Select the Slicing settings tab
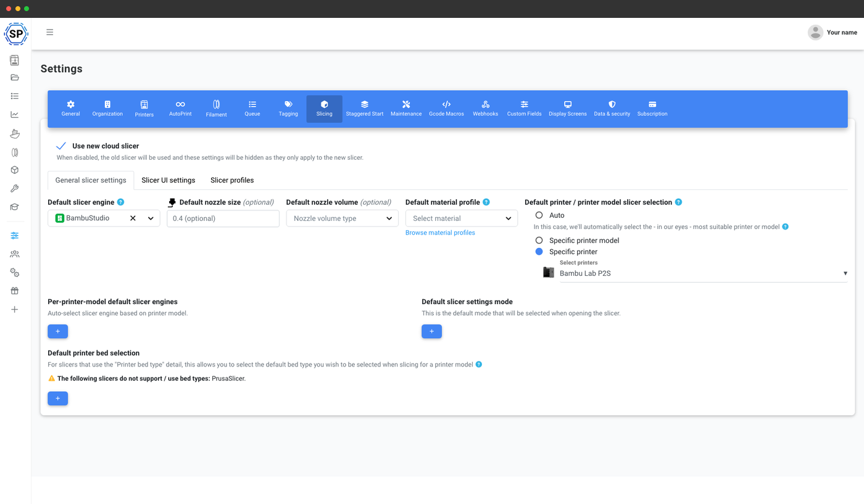The width and height of the screenshot is (864, 504). coord(324,109)
